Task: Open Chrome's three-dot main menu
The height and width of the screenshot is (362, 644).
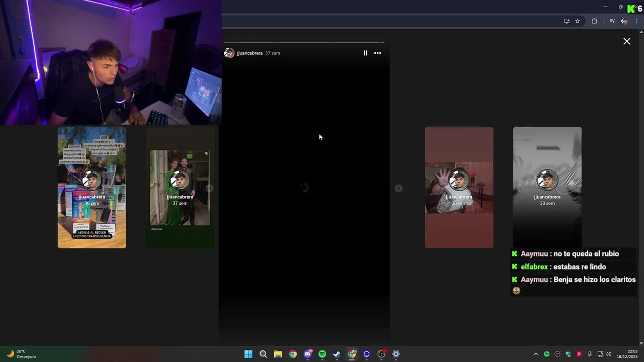Action: click(x=636, y=21)
